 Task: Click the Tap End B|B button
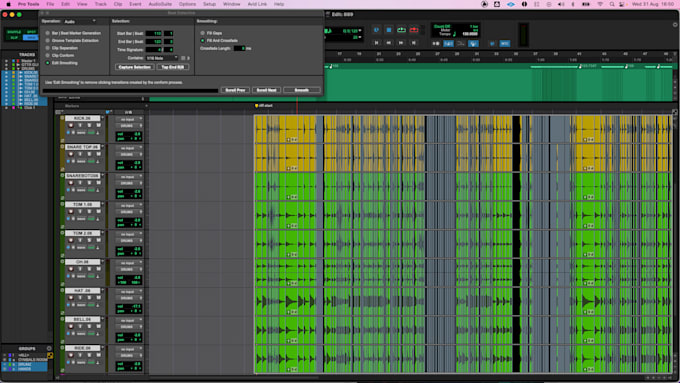pos(173,67)
